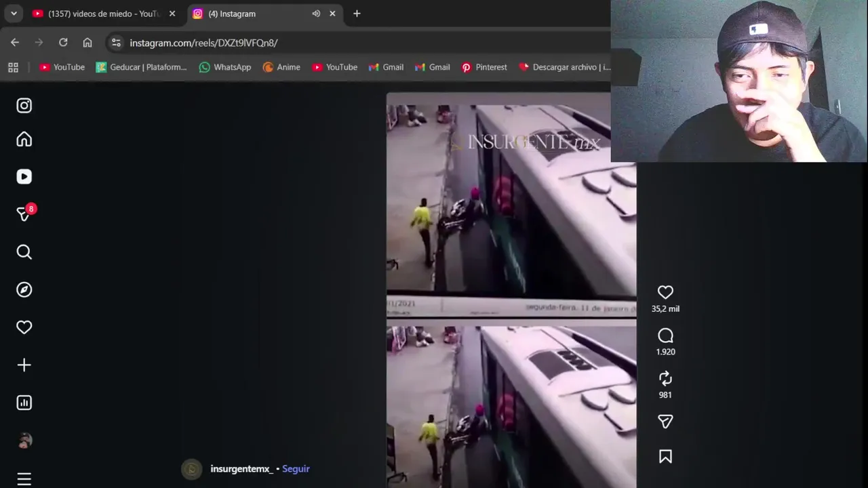Click the 35,2 mil likes count
This screenshot has width=868, height=488.
tap(665, 309)
